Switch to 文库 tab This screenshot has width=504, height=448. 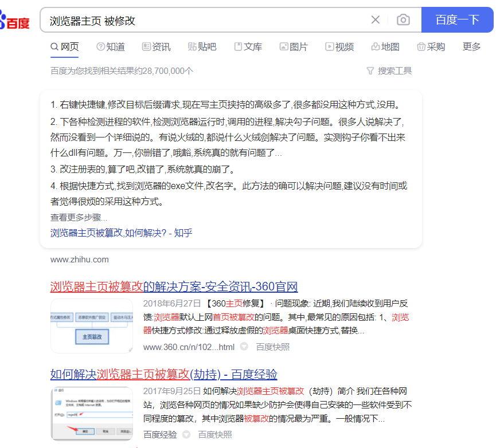click(248, 47)
